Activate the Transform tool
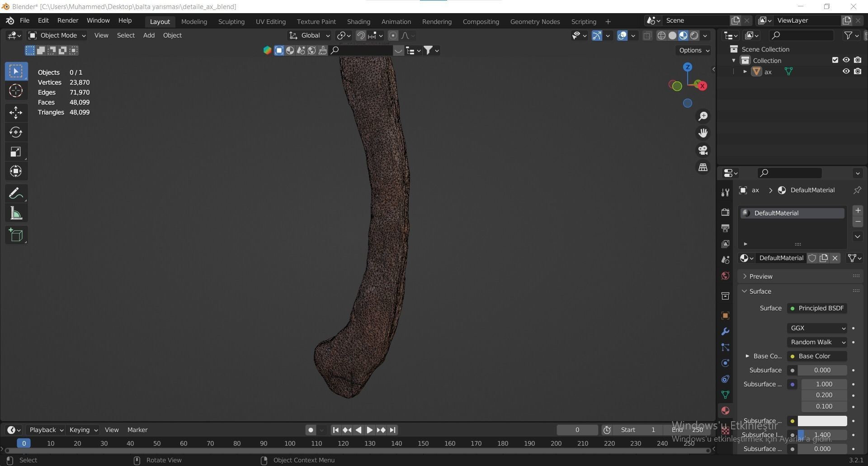868x466 pixels. pyautogui.click(x=16, y=171)
